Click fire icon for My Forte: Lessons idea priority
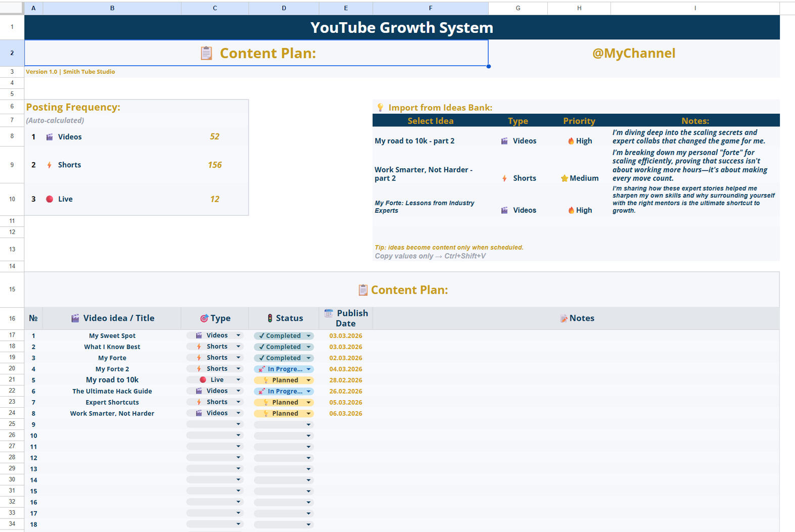This screenshot has width=795, height=532. point(571,210)
